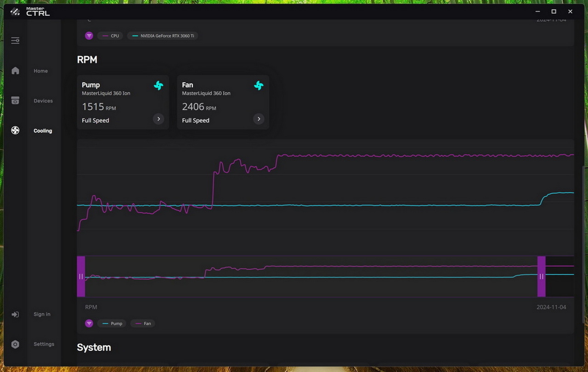
Task: Expand Pump details with arrow button
Action: point(158,119)
